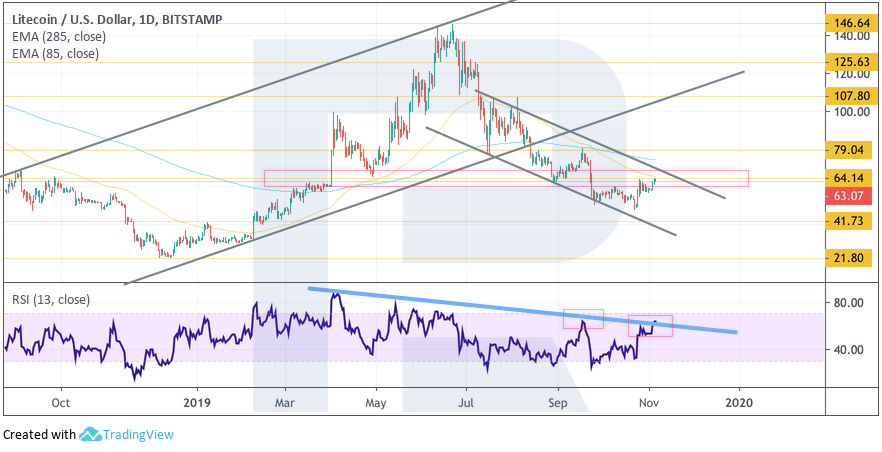Click the 146.64 price level label
Viewport: 882px width, 452px height.
852,22
